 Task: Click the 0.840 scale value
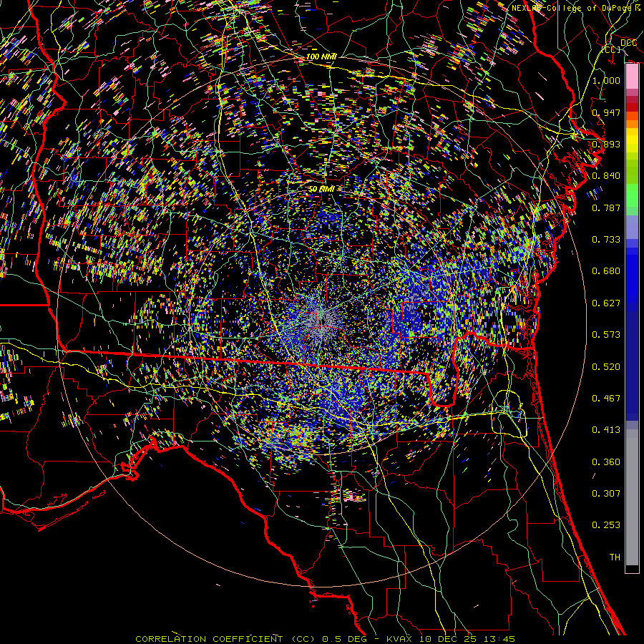pos(606,175)
